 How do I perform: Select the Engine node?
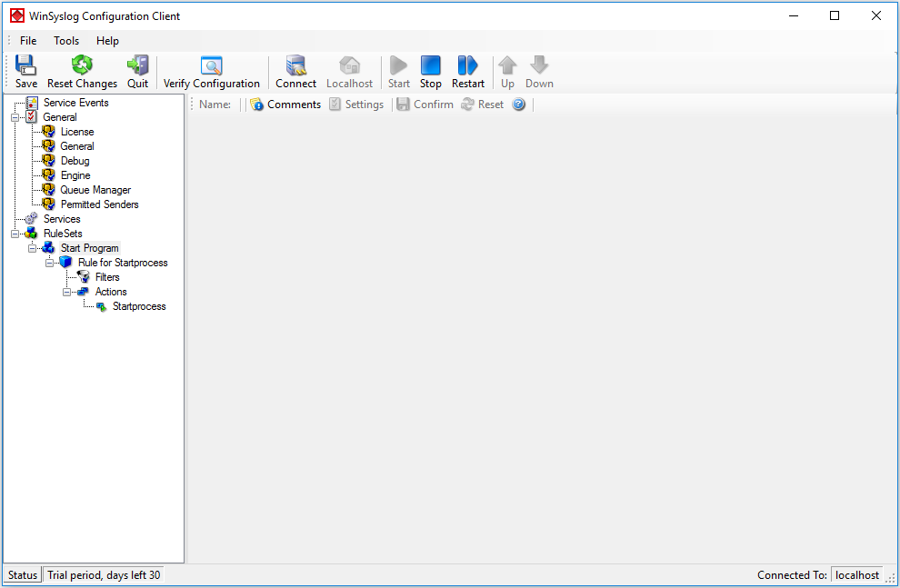pos(75,175)
